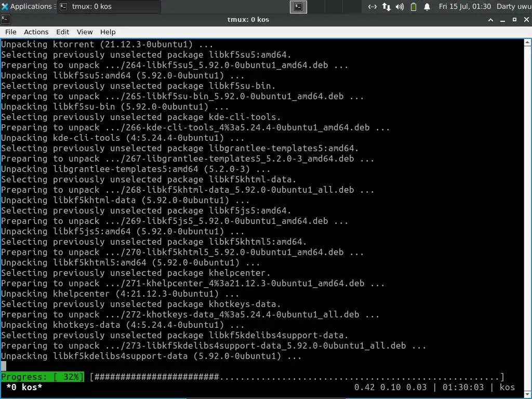
Task: Check the green battery indicator icon
Action: tap(413, 7)
